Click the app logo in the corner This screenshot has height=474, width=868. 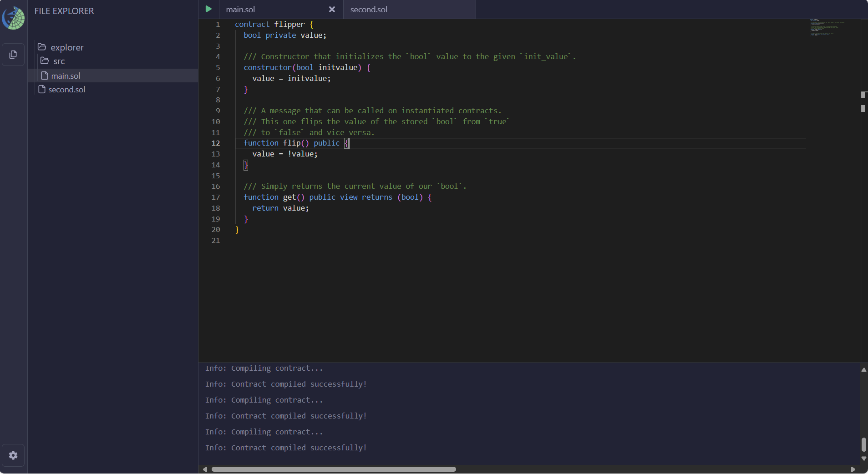click(14, 18)
